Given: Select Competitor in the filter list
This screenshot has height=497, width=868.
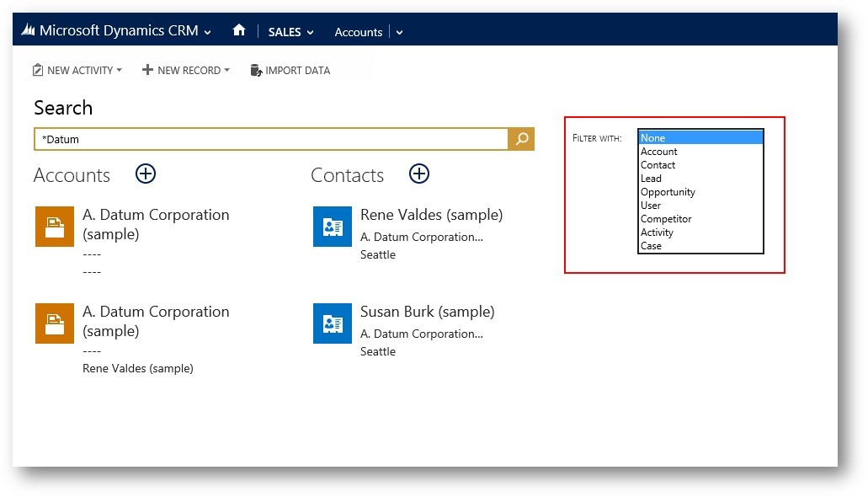Looking at the screenshot, I should click(700, 219).
